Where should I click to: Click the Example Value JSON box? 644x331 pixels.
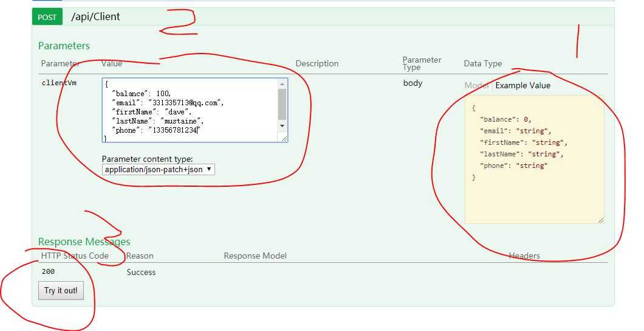[535, 159]
